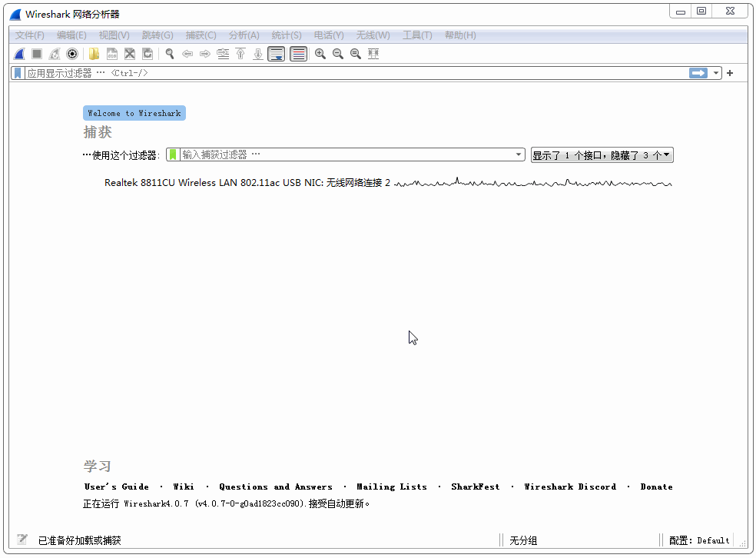The image size is (756, 558).
Task: Reset zoom to normal size icon
Action: tap(356, 54)
